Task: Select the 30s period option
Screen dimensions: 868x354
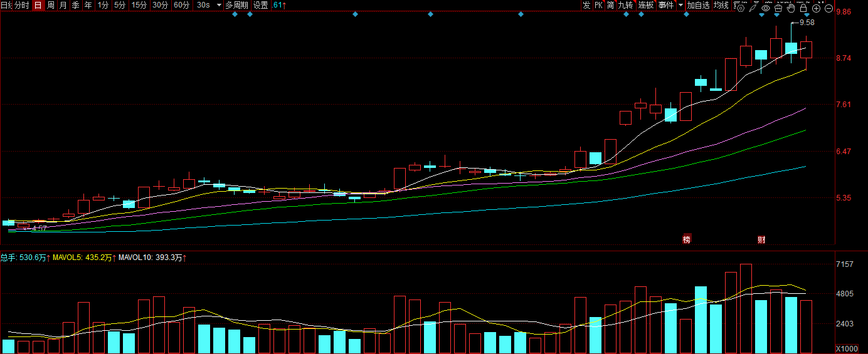Action: (x=203, y=5)
